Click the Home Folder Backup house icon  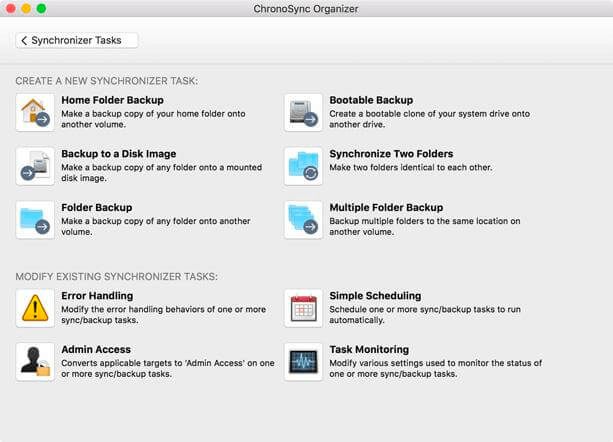click(35, 113)
